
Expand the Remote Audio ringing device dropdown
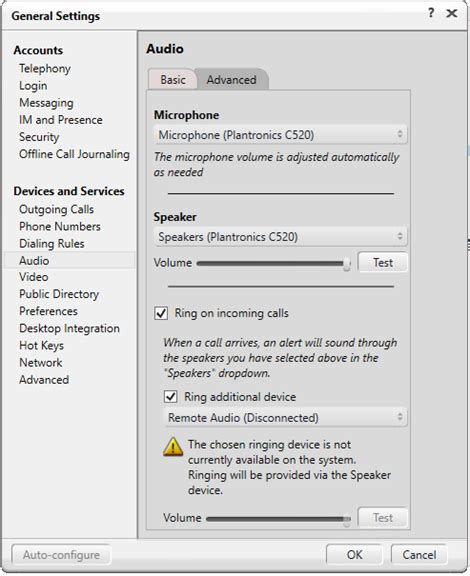tap(286, 417)
